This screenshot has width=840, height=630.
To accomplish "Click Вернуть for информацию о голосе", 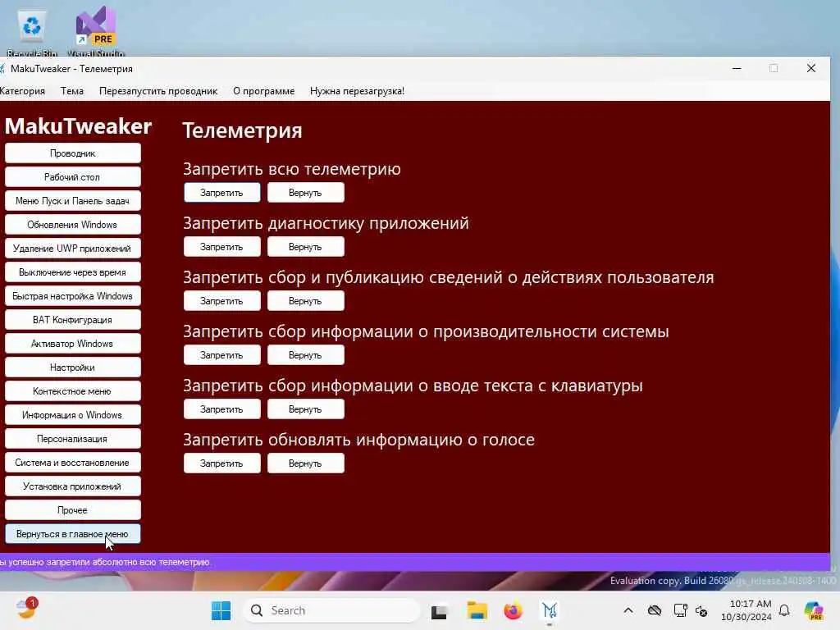I will click(305, 463).
